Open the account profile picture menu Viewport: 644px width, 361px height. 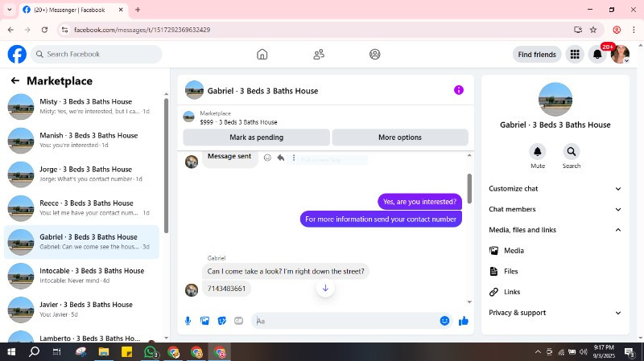[620, 54]
